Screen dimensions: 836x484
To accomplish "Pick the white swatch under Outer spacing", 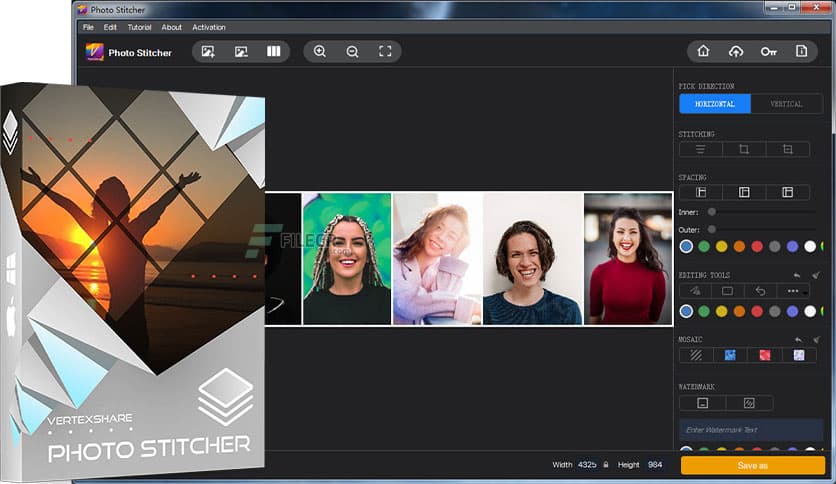I will point(810,246).
